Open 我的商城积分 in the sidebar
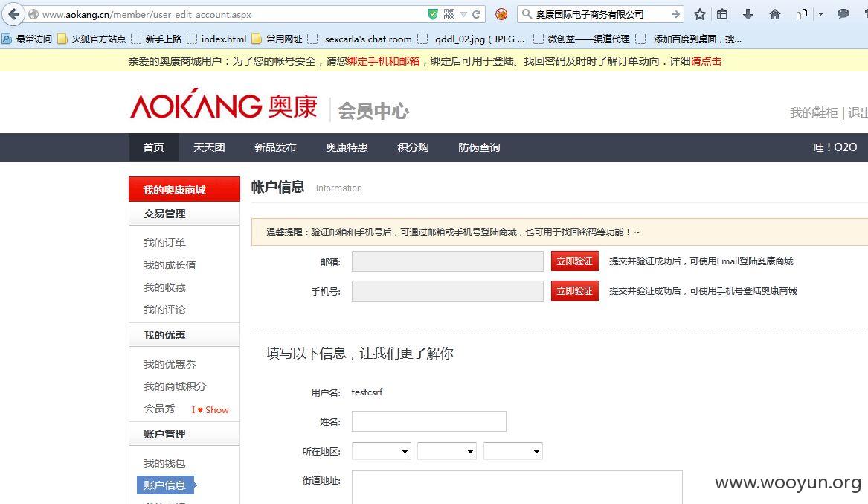 point(175,386)
